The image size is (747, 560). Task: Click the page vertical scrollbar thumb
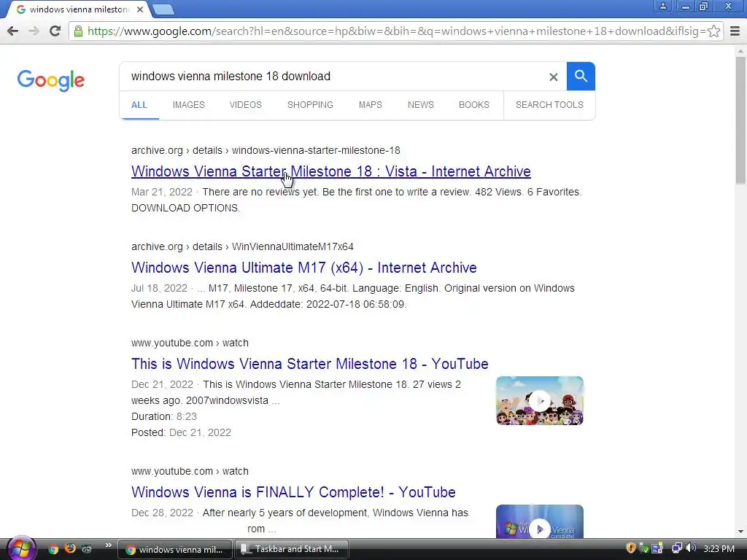(x=740, y=120)
